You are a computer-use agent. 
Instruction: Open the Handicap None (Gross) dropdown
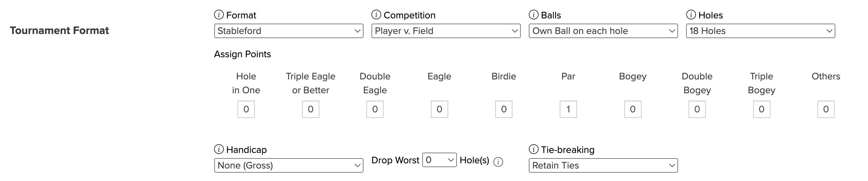click(289, 165)
